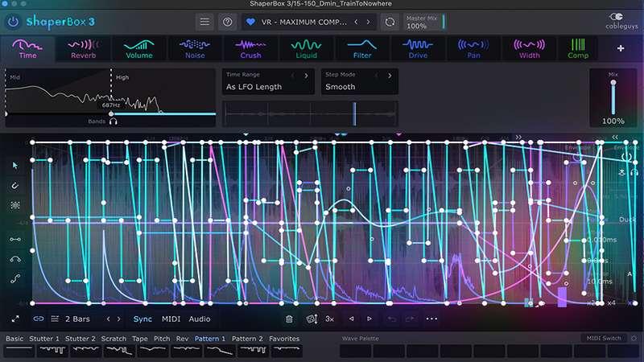
Task: Open the LFO length list icon
Action: tap(55, 319)
